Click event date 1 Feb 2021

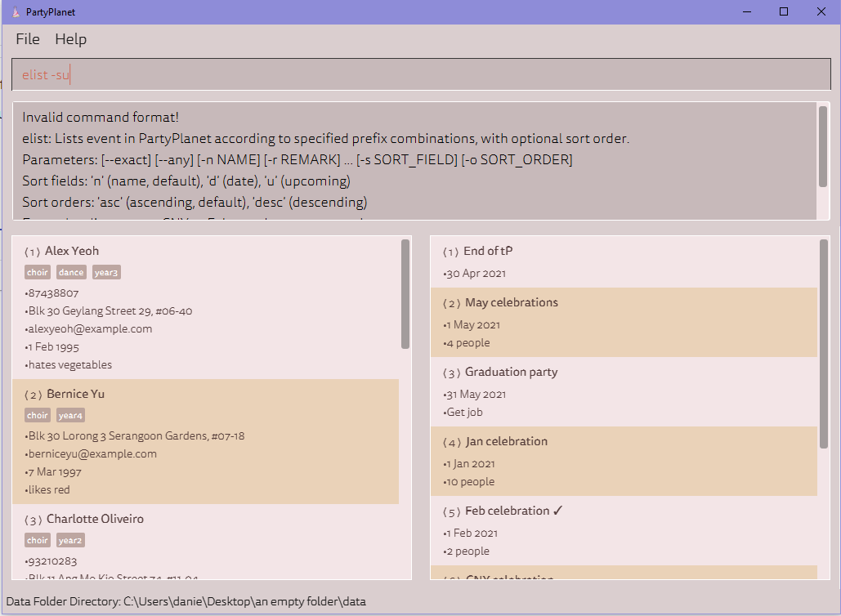[x=471, y=533]
